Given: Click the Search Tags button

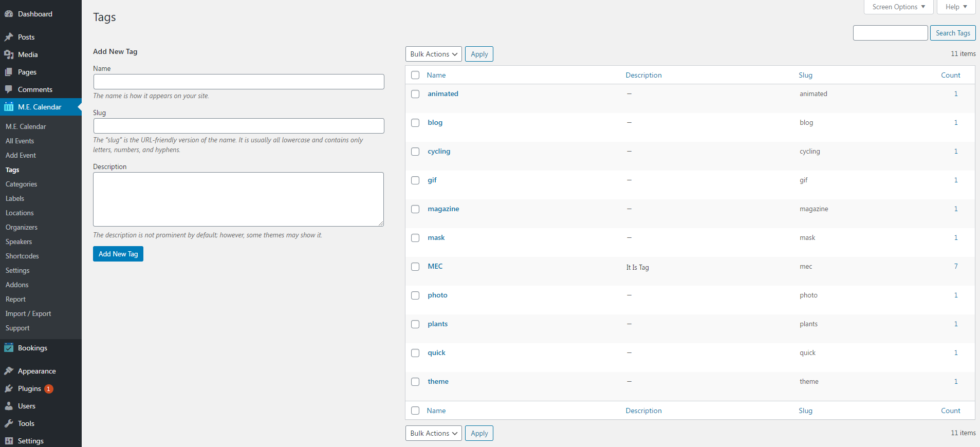Looking at the screenshot, I should pyautogui.click(x=953, y=33).
